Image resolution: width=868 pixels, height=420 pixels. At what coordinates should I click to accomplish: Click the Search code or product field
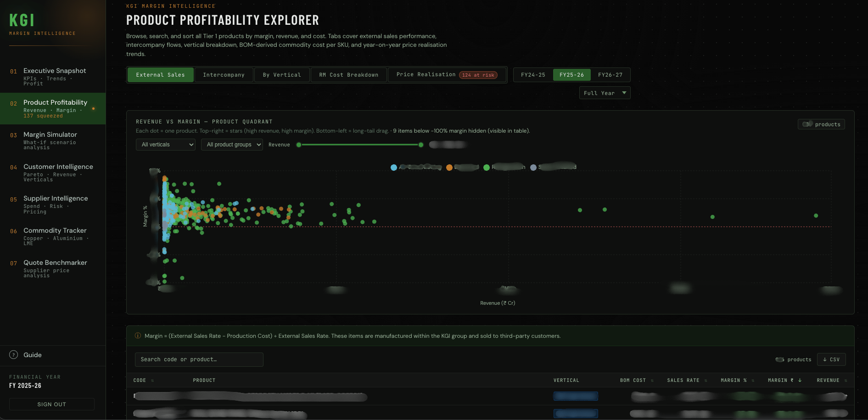tap(199, 359)
